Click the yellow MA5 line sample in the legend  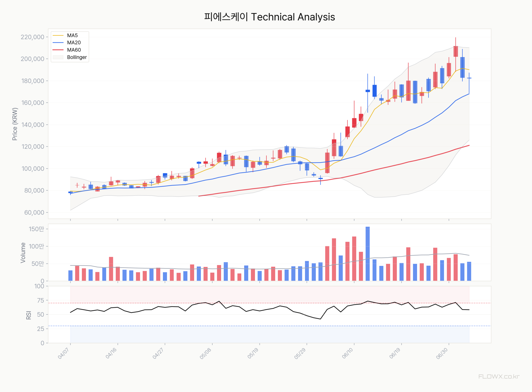click(58, 36)
